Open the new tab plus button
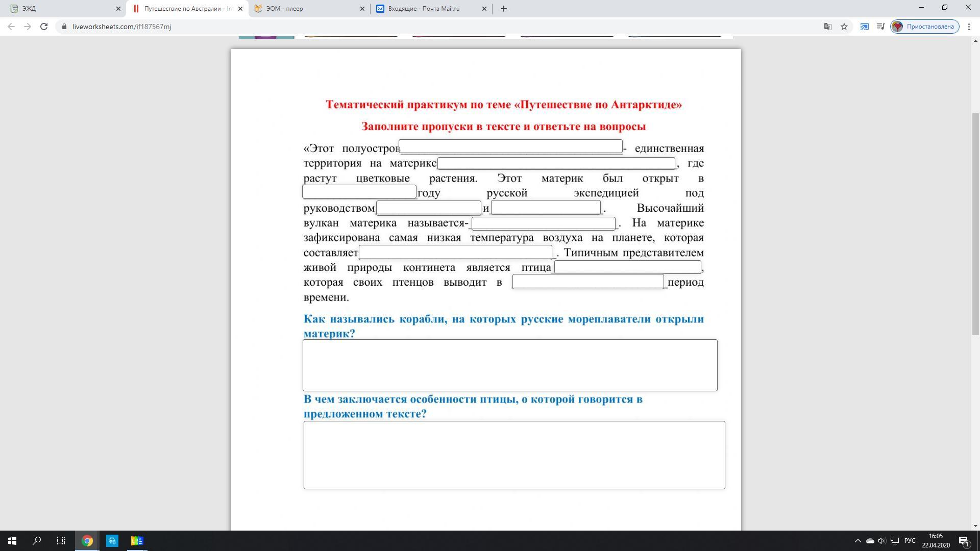 [x=503, y=9]
